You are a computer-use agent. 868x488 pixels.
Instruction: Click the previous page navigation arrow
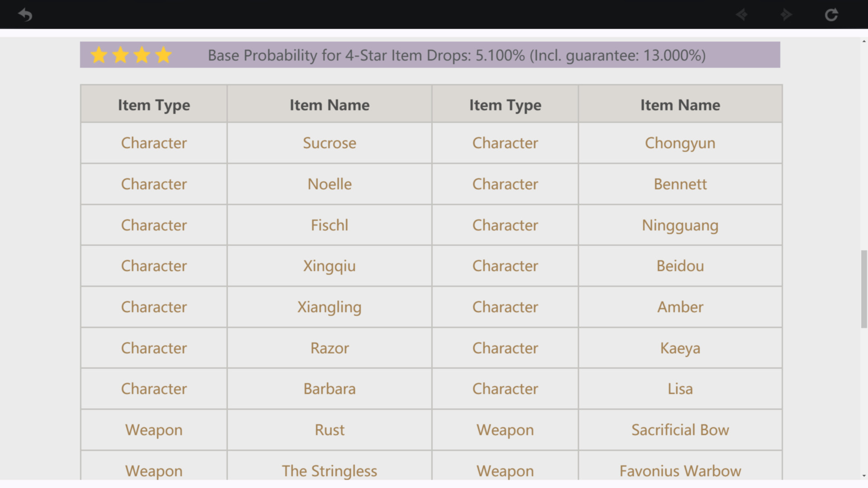pyautogui.click(x=741, y=15)
